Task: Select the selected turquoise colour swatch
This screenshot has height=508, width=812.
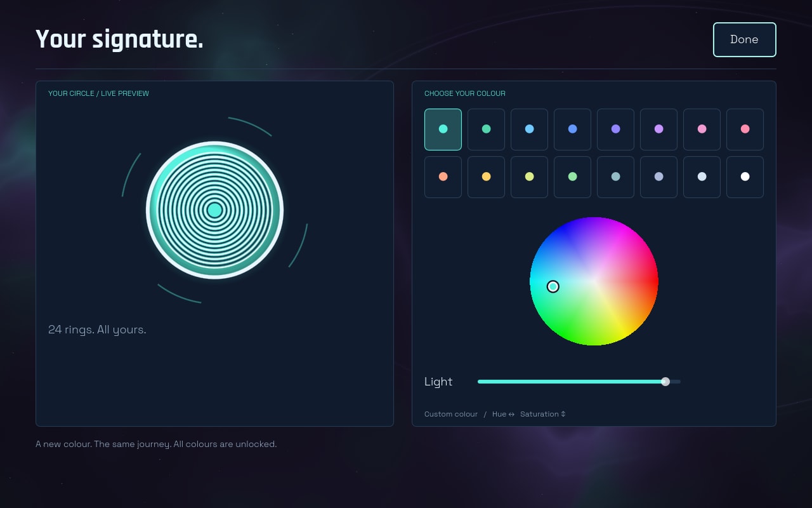Action: click(443, 129)
